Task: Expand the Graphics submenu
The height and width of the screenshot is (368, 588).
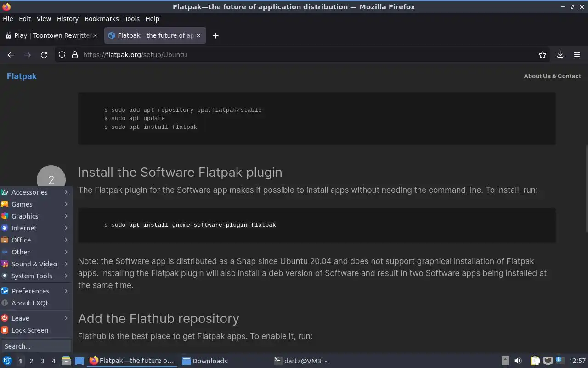Action: (36, 216)
